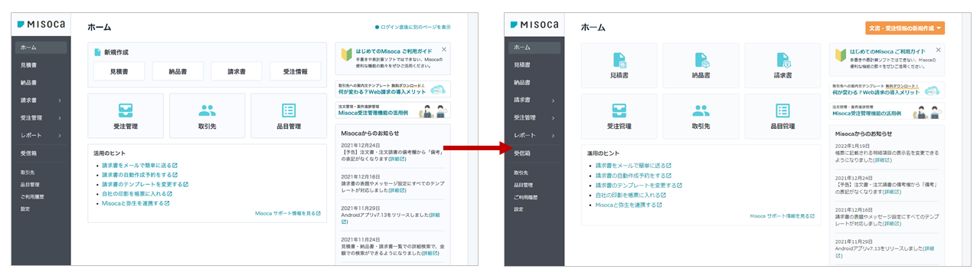Open 自社の印影を帳票に入れる link, left window
Screen dimensions: 980x276
(138, 194)
